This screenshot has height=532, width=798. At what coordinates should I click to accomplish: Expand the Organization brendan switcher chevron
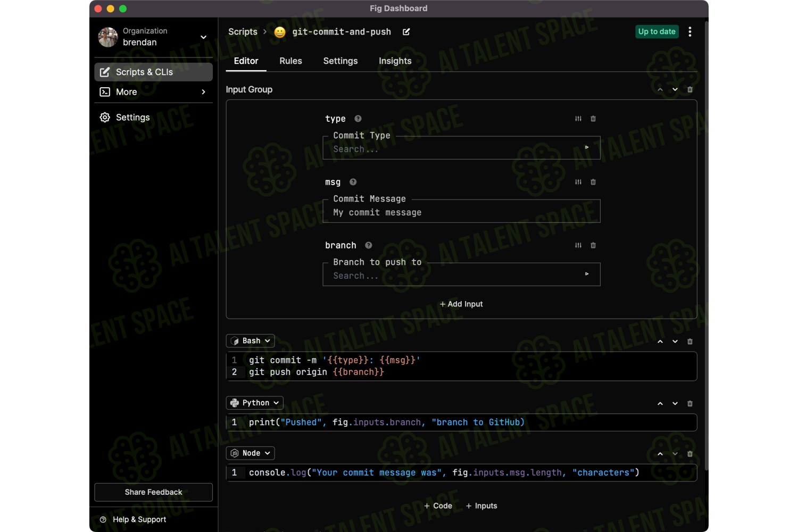click(203, 37)
